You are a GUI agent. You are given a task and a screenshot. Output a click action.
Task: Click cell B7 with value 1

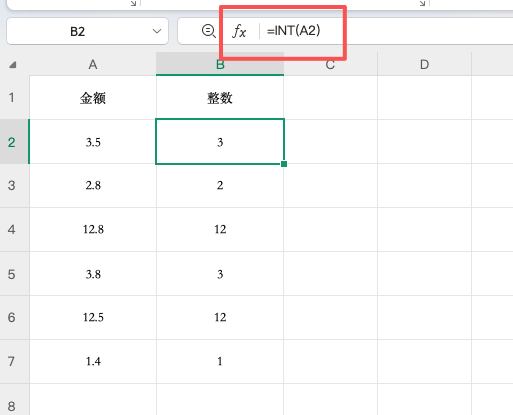(220, 361)
